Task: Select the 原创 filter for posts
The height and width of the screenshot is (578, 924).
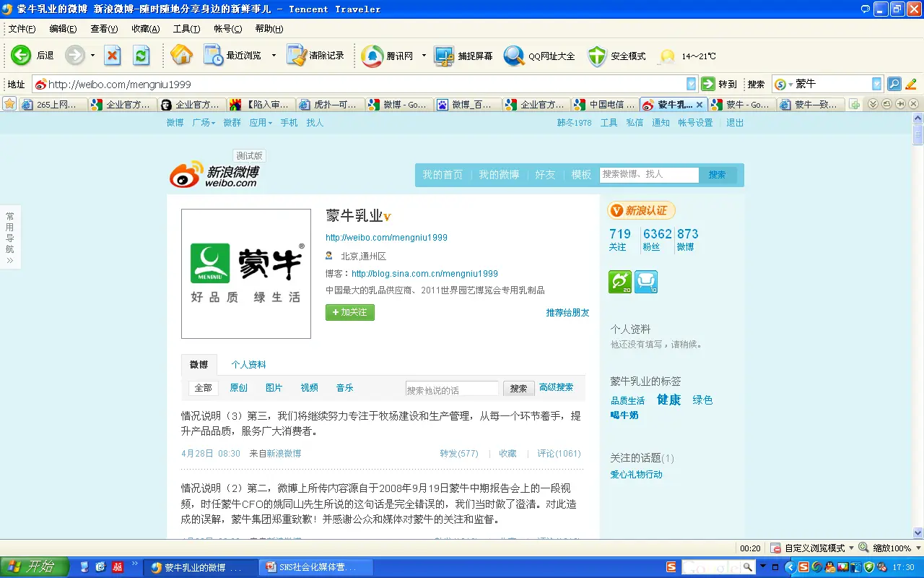Action: [x=238, y=388]
